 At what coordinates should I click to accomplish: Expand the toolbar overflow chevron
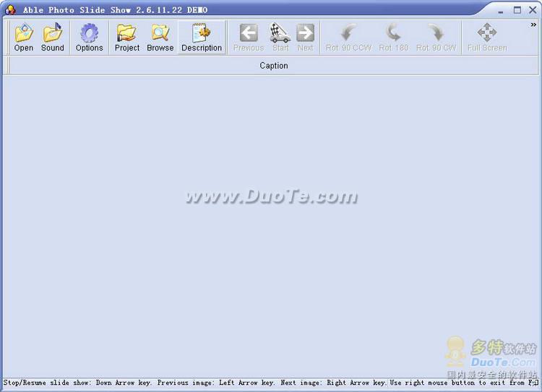[x=533, y=25]
